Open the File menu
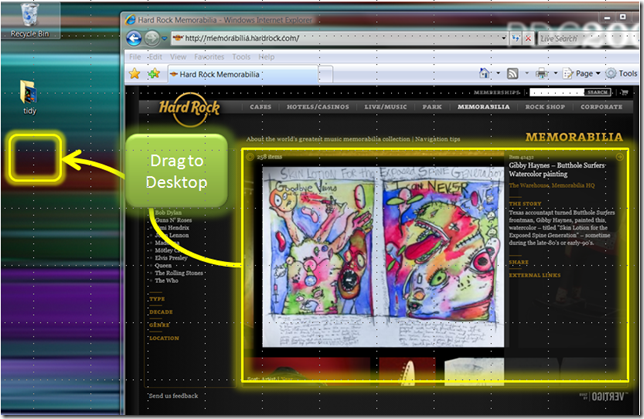 [135, 57]
